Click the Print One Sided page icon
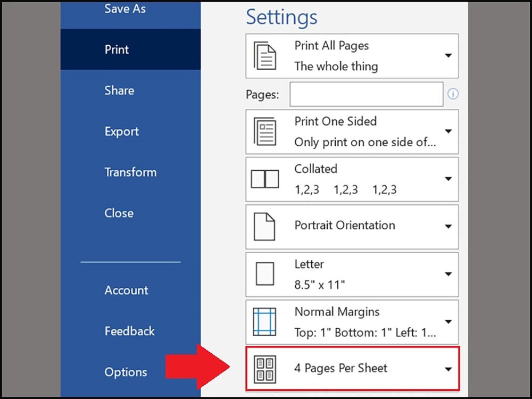The image size is (532, 399). point(264,131)
